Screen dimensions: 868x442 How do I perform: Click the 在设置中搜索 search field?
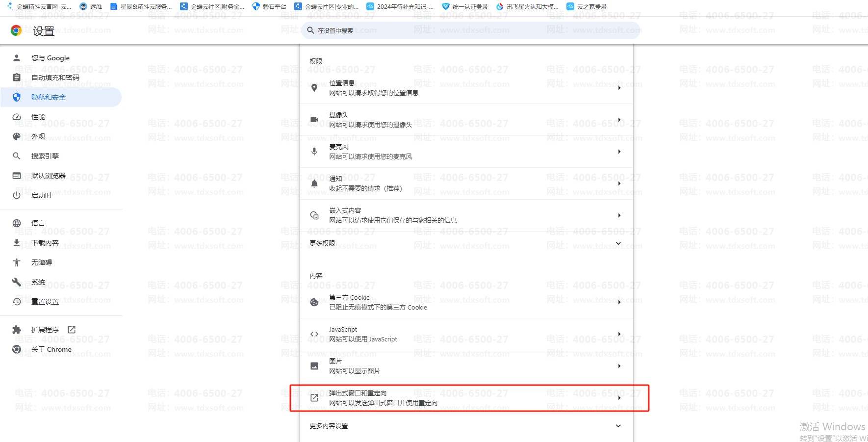[471, 30]
